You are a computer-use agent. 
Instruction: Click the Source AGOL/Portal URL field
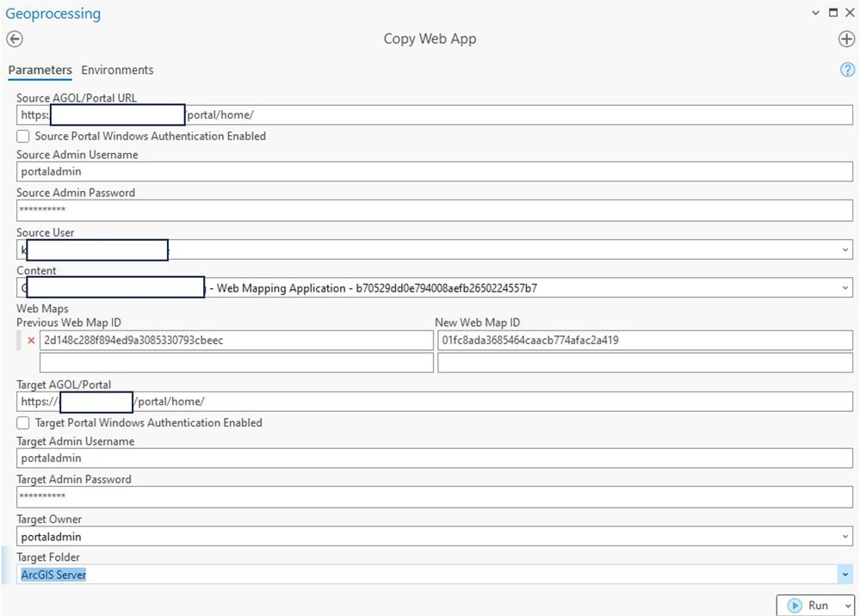click(517, 115)
